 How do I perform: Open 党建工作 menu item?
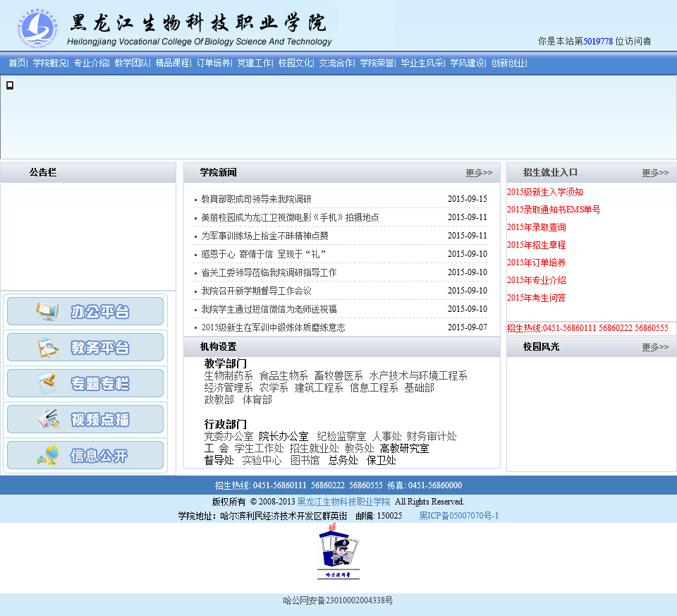click(255, 63)
